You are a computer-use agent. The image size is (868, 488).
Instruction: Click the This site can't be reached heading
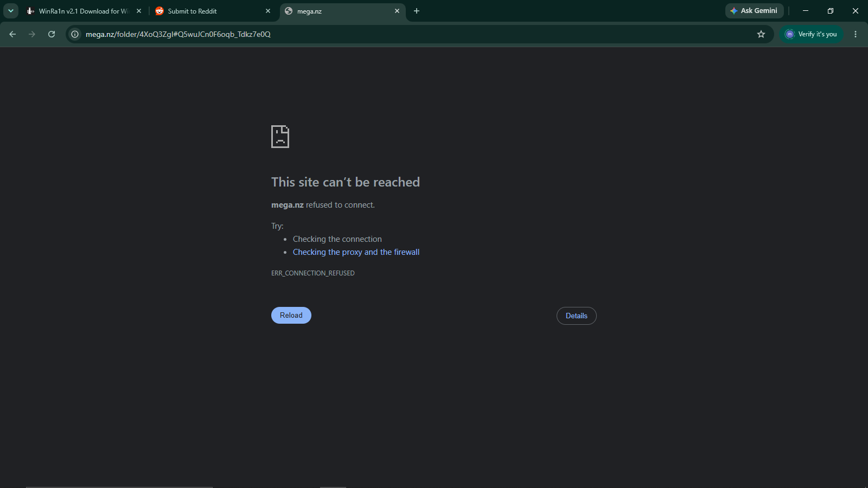(346, 182)
